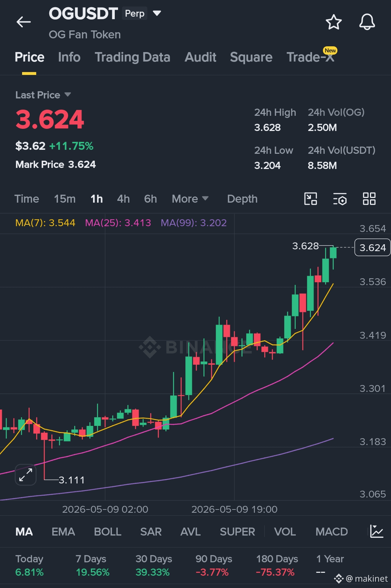The width and height of the screenshot is (391, 588).
Task: Tap the 3.624 current price tag on chart
Action: [373, 248]
